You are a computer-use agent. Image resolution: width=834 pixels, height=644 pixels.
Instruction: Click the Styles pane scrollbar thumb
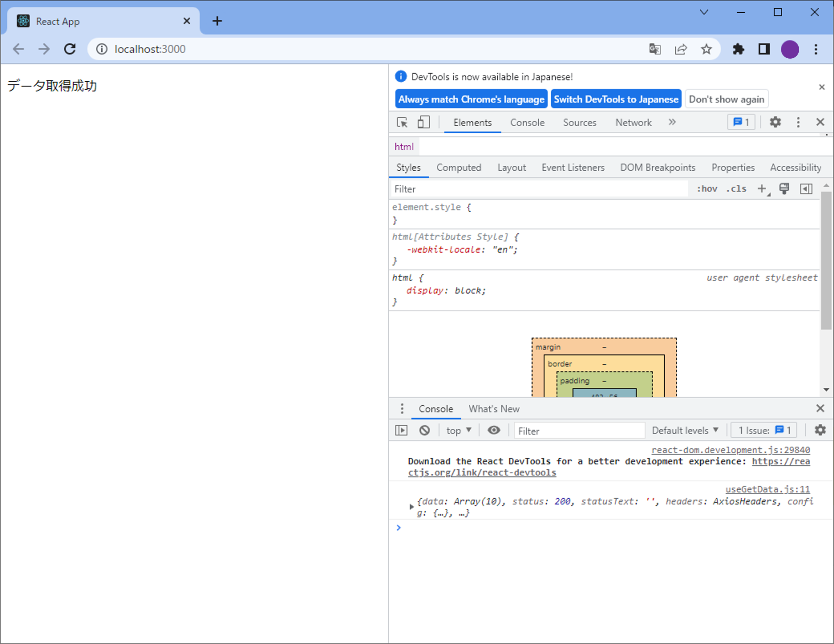coord(826,260)
